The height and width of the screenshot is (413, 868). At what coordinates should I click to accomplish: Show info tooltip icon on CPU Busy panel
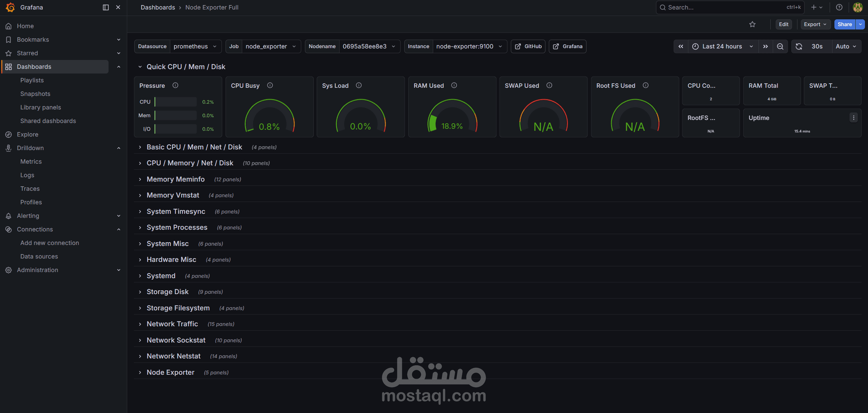(270, 85)
